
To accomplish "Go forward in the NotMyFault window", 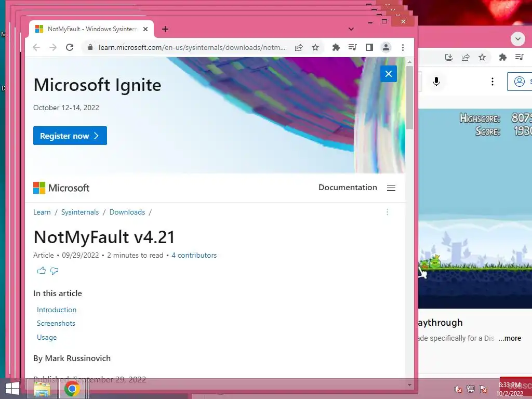I will [53, 47].
